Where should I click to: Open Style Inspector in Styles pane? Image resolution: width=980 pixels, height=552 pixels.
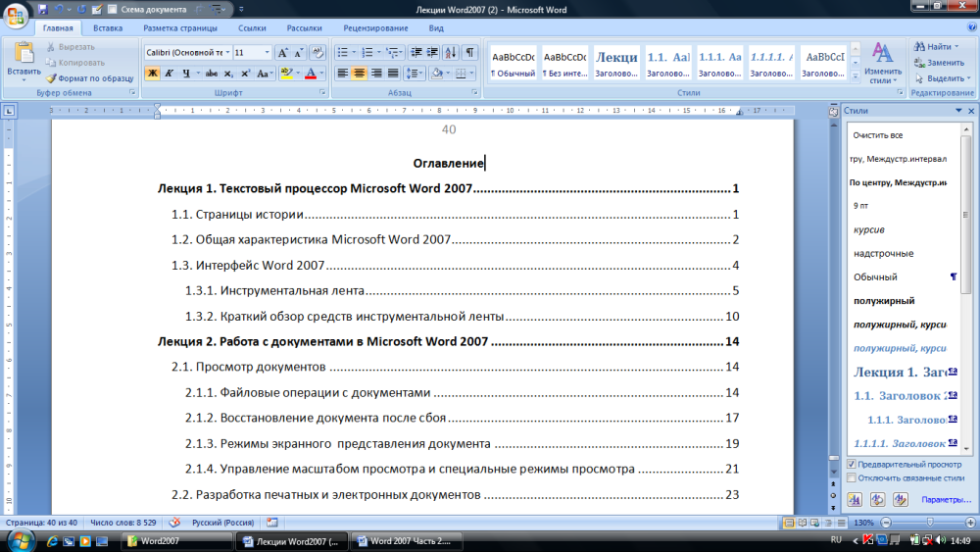[877, 499]
